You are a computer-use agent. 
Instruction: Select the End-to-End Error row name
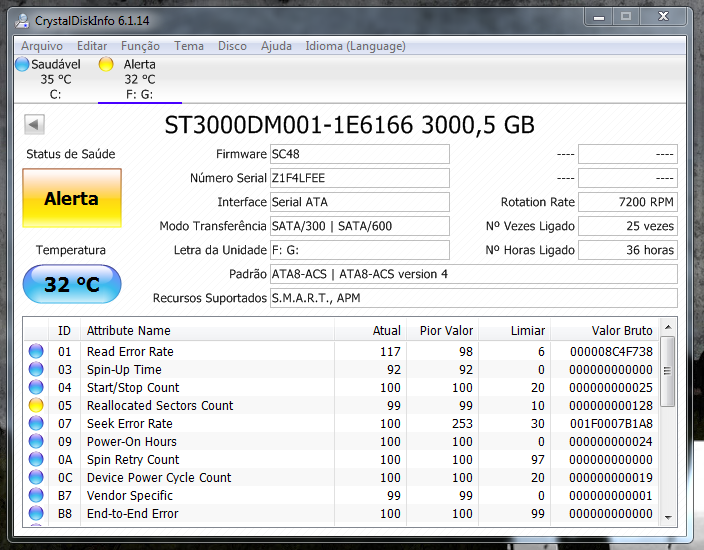132,513
